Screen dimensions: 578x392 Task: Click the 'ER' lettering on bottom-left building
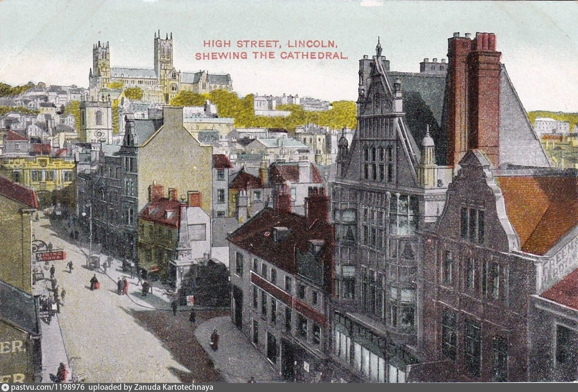click(x=12, y=347)
